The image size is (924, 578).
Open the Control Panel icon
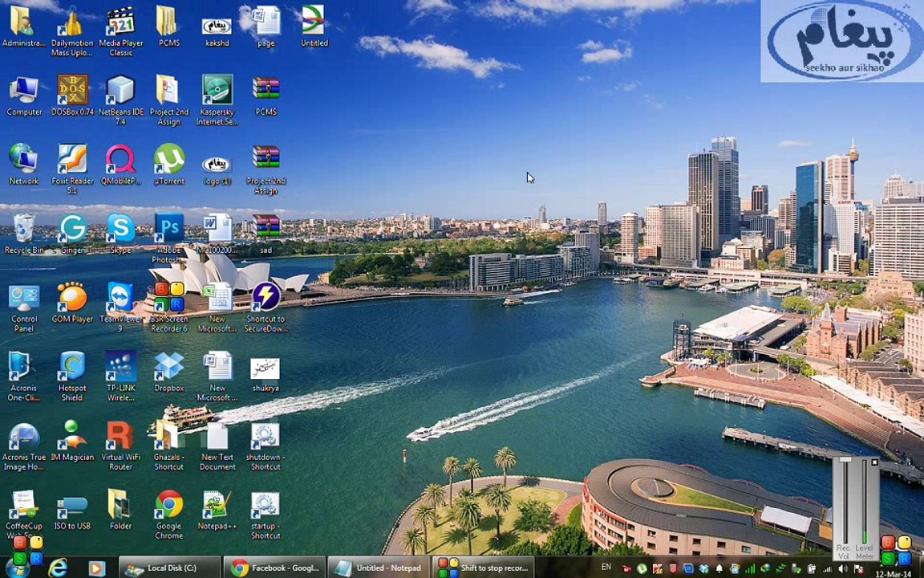point(23,307)
